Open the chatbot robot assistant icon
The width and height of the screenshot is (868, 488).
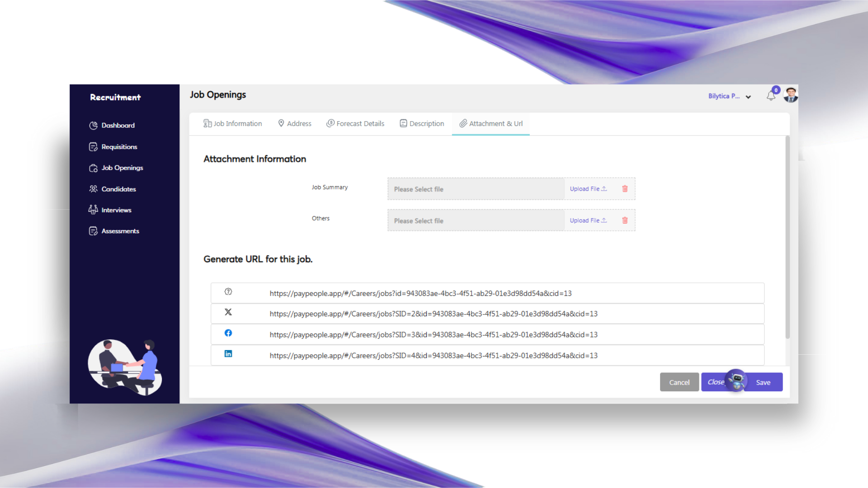pos(737,380)
